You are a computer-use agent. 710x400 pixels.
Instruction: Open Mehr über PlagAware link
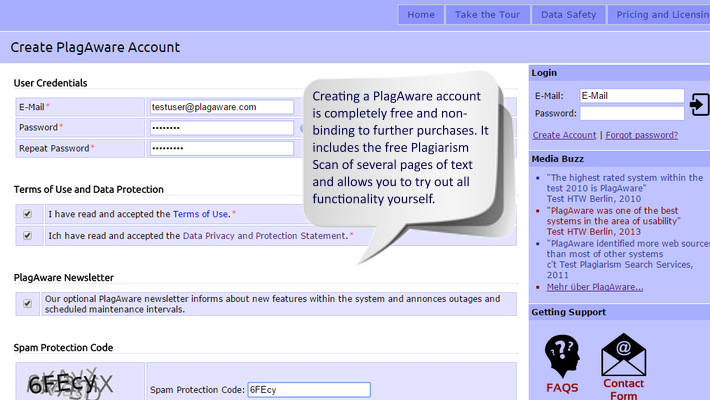(595, 287)
